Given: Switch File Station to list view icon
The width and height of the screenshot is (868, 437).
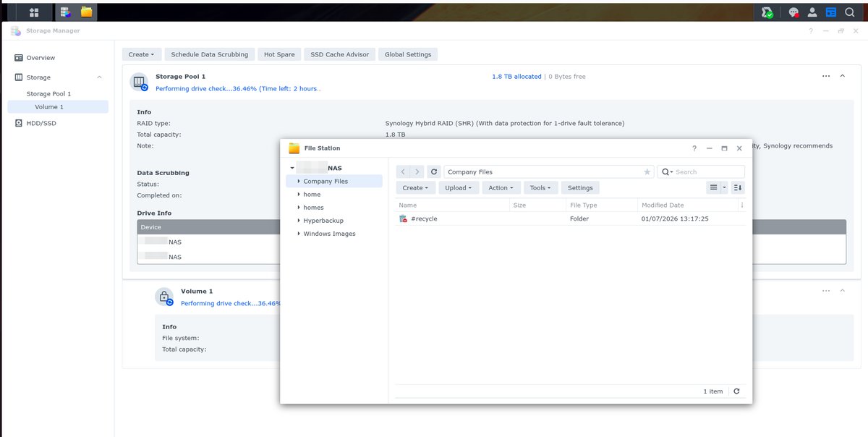Looking at the screenshot, I should tap(713, 187).
